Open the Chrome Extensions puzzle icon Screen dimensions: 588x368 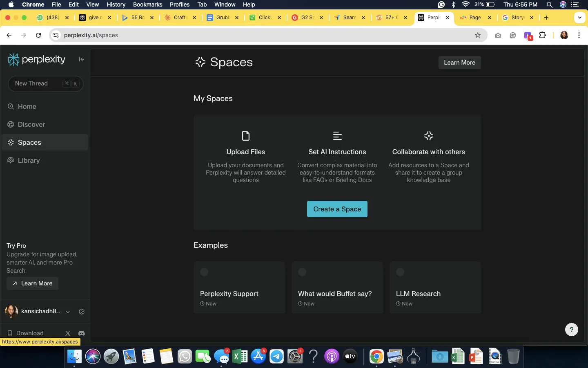(x=543, y=35)
